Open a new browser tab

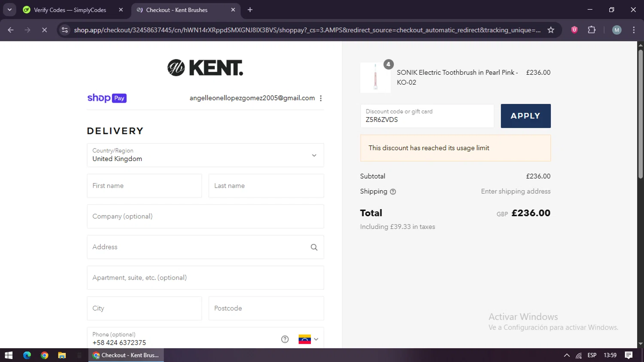click(x=250, y=10)
